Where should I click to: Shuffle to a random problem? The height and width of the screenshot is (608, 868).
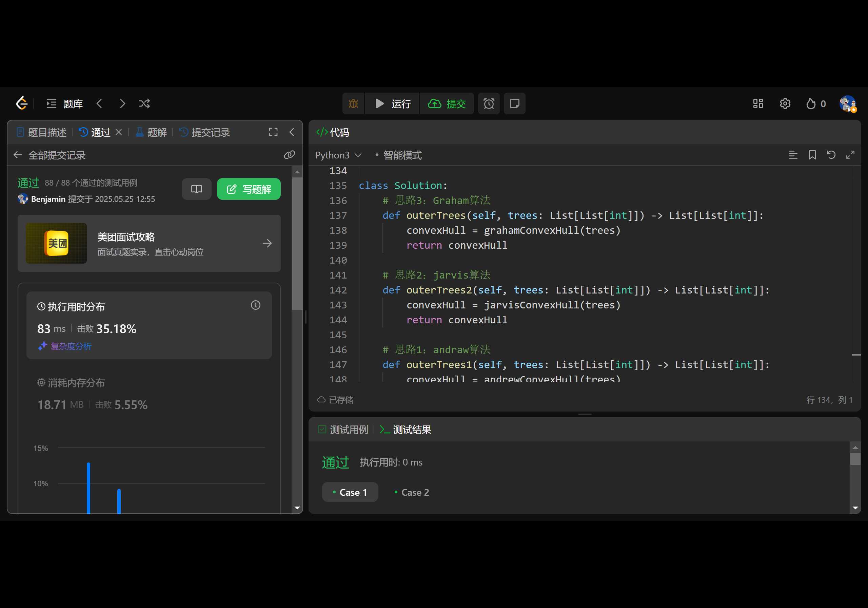click(144, 104)
